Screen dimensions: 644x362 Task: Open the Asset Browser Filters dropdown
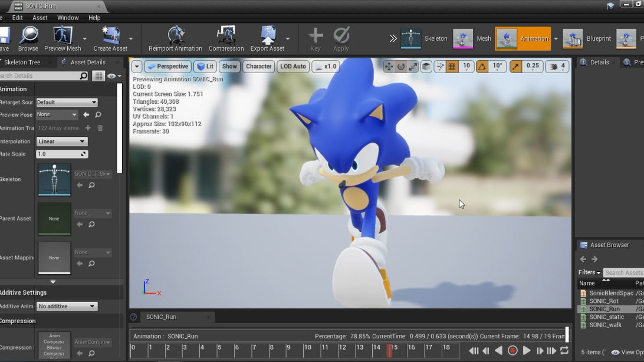click(589, 272)
